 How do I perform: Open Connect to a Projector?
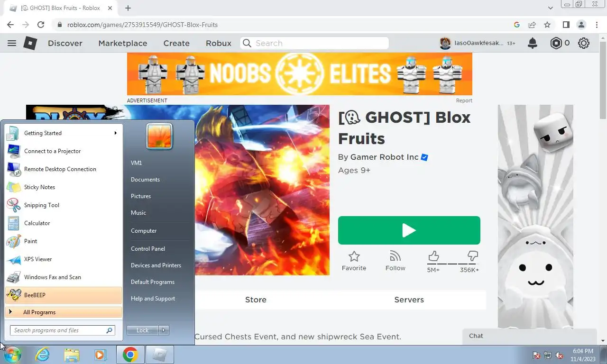[64, 151]
